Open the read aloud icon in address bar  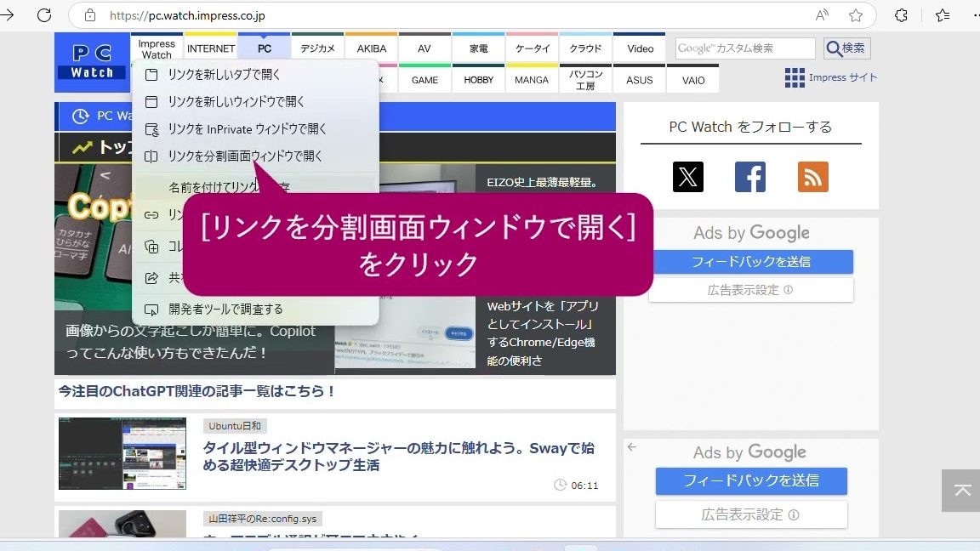click(x=822, y=15)
